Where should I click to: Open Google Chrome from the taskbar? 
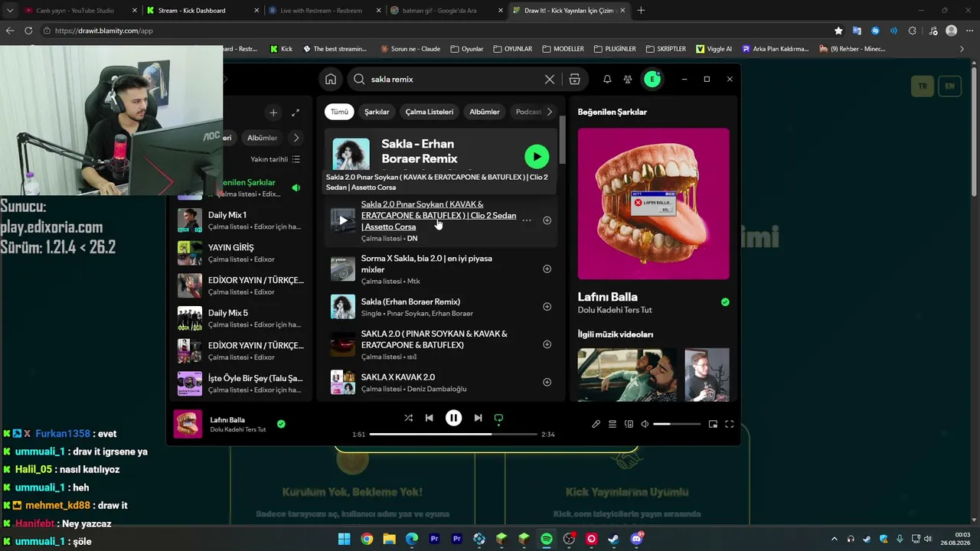point(367,539)
